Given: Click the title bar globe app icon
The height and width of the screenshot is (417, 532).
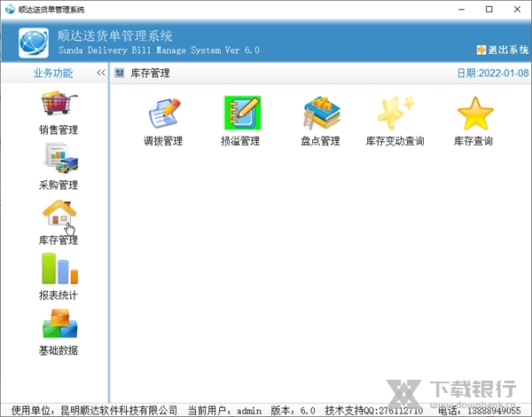Looking at the screenshot, I should [x=10, y=9].
